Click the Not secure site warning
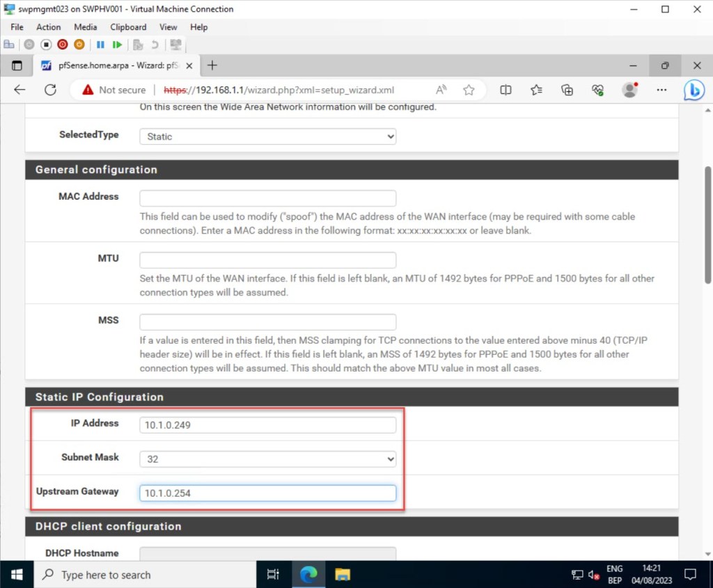This screenshot has width=713, height=588. (x=114, y=90)
